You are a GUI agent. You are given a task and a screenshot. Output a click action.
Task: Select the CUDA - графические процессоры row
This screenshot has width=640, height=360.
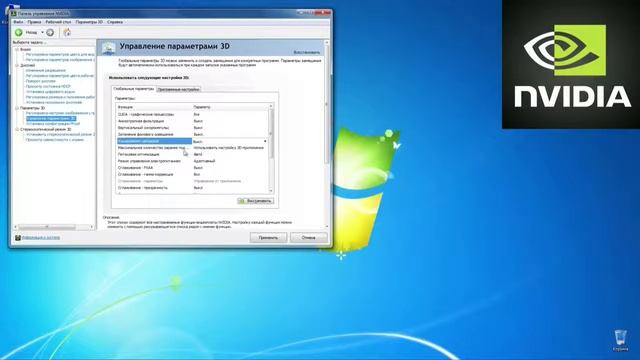(x=193, y=115)
